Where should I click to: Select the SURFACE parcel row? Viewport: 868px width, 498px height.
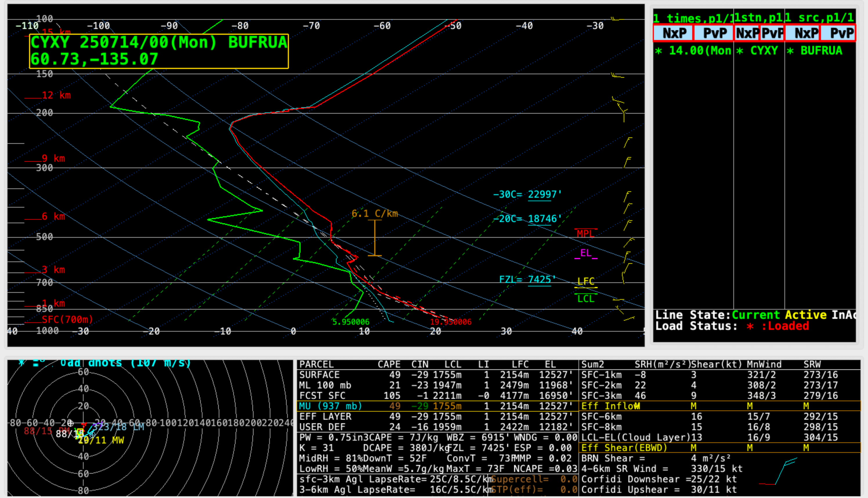click(437, 375)
